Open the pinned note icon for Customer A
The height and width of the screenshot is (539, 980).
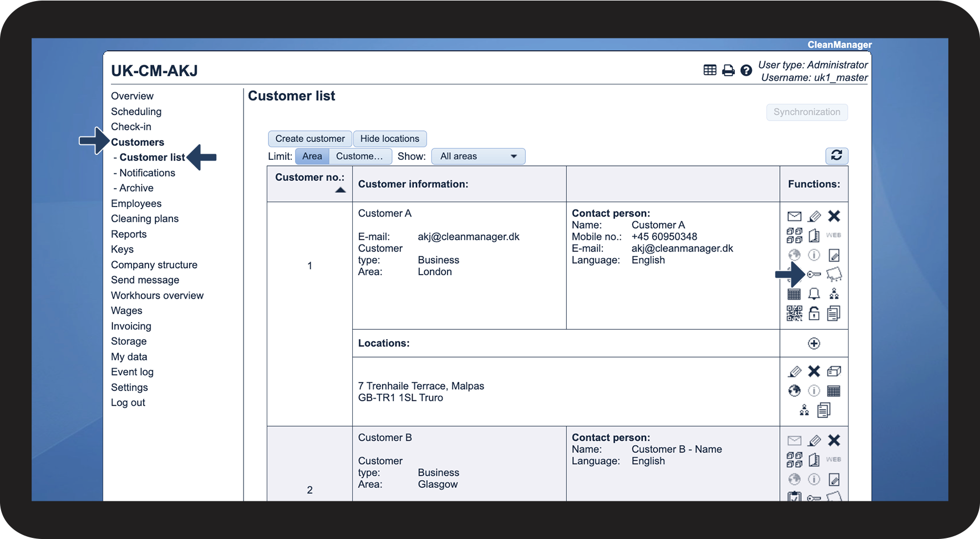coord(834,274)
